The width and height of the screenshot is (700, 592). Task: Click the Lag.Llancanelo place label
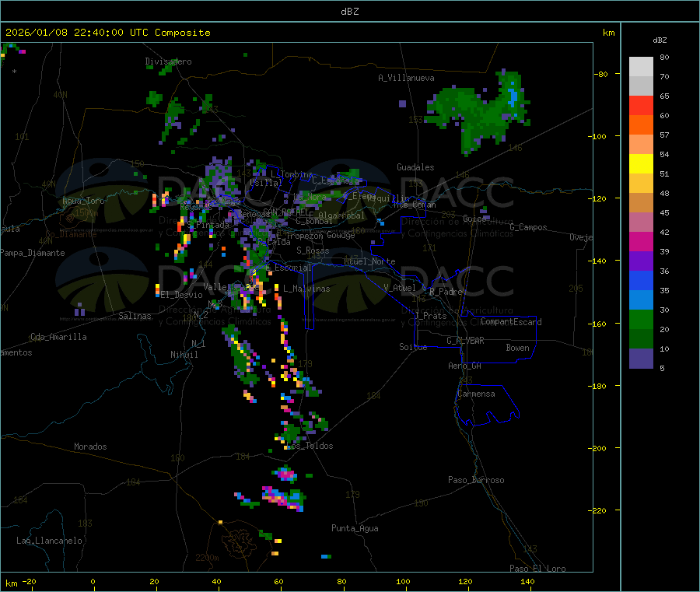click(x=49, y=541)
